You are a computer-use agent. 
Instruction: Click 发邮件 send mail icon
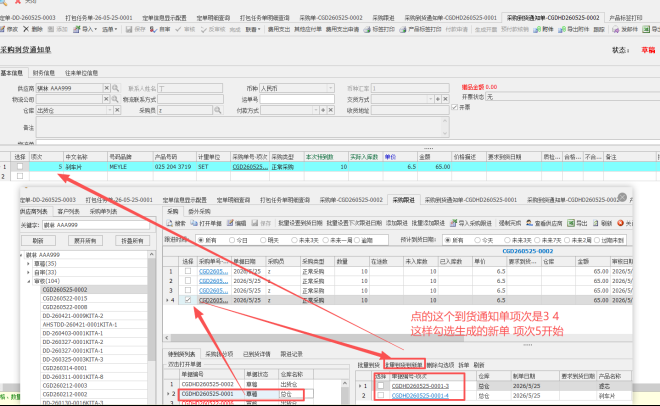[x=615, y=29]
